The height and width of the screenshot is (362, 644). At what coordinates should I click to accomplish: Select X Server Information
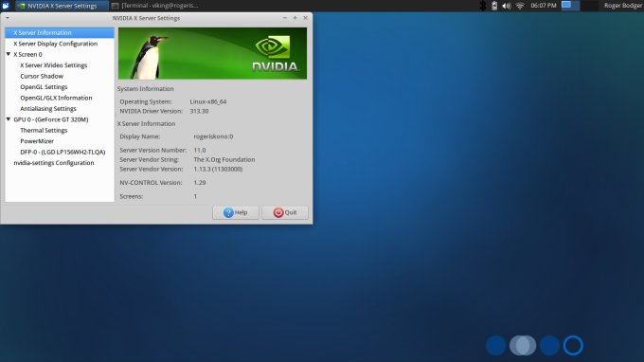coord(60,33)
